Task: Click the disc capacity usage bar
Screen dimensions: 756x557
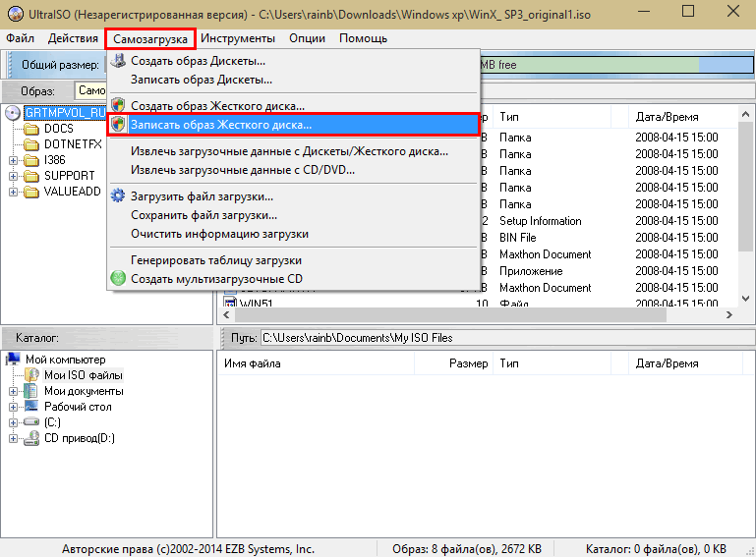Action: [x=616, y=65]
